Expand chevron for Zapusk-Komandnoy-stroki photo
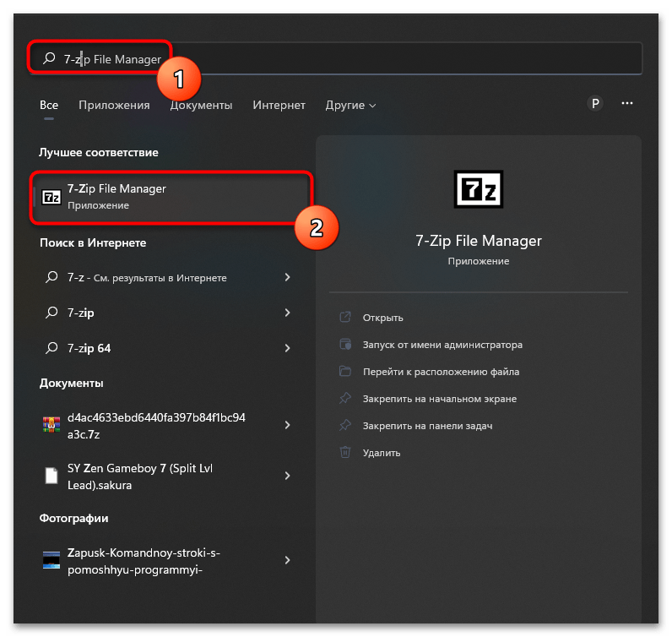 pos(287,560)
